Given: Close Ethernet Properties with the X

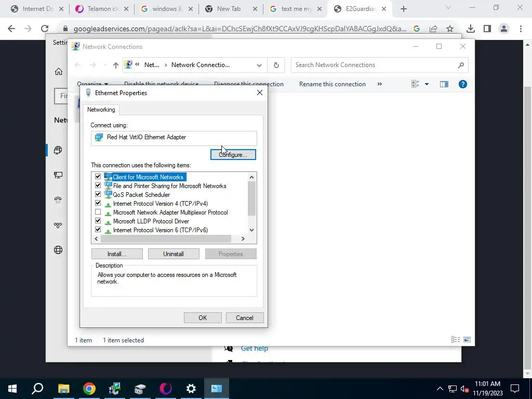Looking at the screenshot, I should [260, 92].
